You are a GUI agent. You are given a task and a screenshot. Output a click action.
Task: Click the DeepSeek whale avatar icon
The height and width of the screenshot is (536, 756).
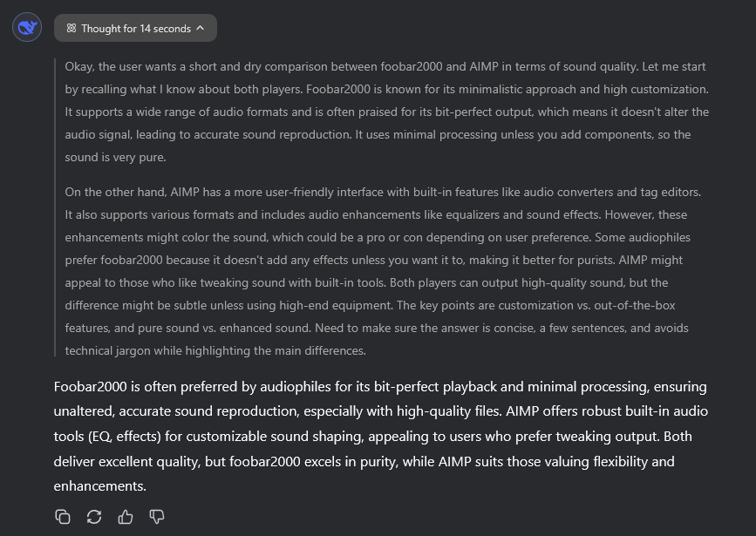[27, 28]
